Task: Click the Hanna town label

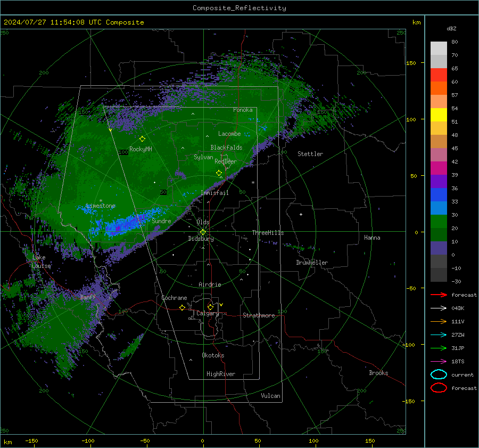Action: click(x=372, y=238)
